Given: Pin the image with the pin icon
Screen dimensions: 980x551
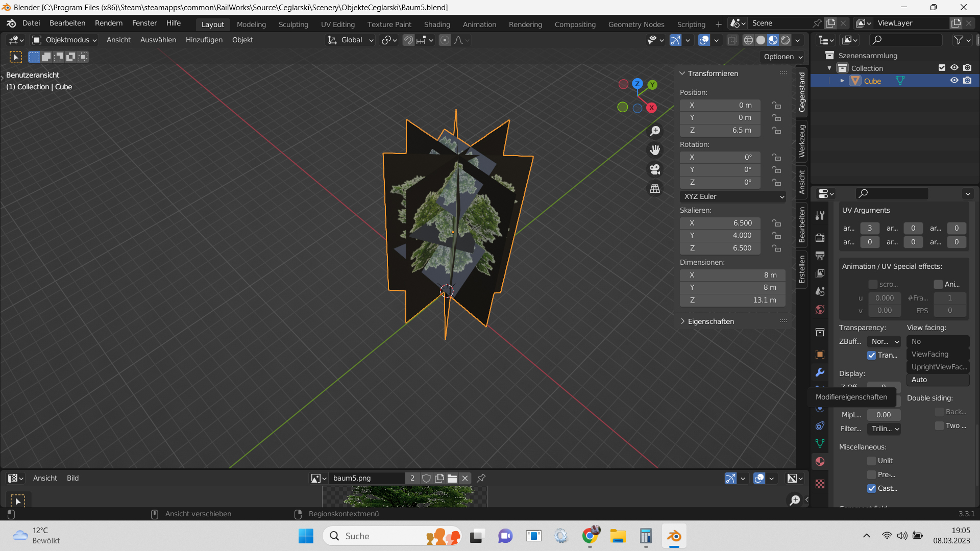Looking at the screenshot, I should click(x=481, y=478).
